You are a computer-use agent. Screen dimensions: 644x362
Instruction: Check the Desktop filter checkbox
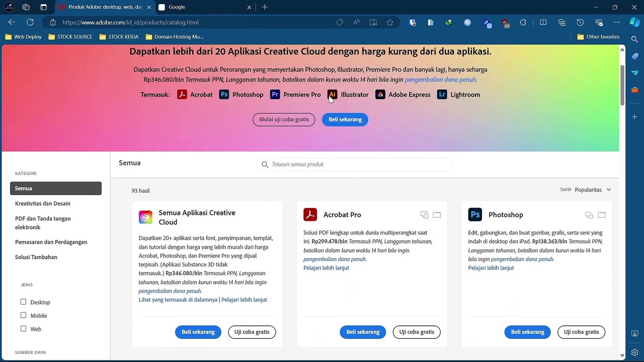click(x=23, y=302)
